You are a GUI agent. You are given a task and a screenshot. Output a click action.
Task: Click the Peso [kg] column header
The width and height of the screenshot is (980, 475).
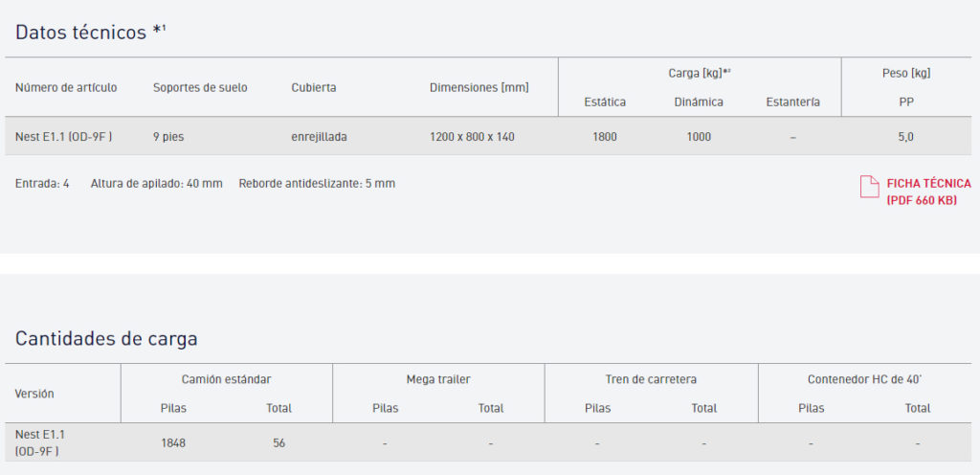point(905,73)
